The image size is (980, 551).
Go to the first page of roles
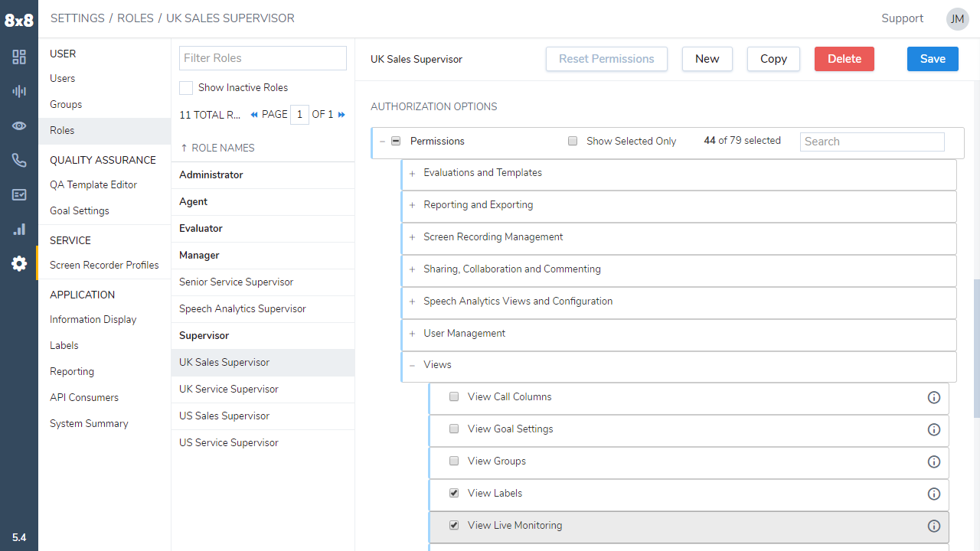pos(254,115)
